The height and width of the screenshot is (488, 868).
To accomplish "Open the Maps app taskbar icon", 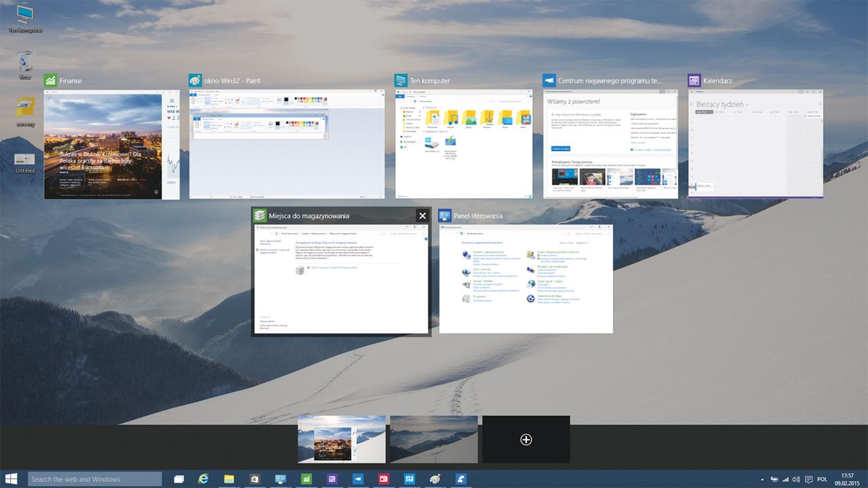I will point(409,479).
